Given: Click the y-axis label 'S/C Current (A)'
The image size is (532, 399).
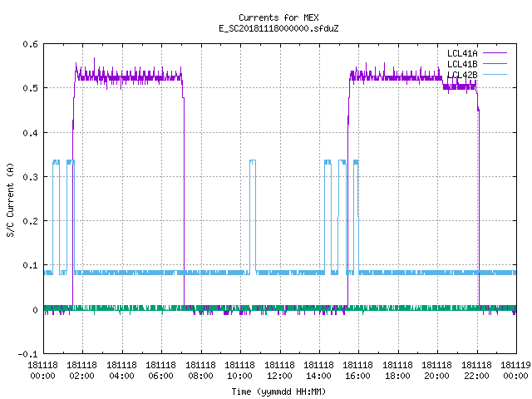Looking at the screenshot, I should click(10, 199).
